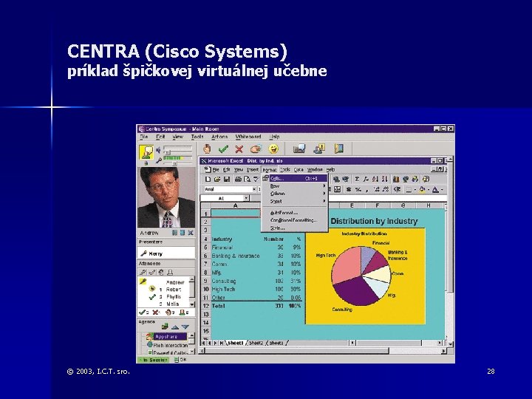Viewport: 532px width, 399px height.
Task: Select attendee Phyllis in attendee list
Action: point(174,296)
